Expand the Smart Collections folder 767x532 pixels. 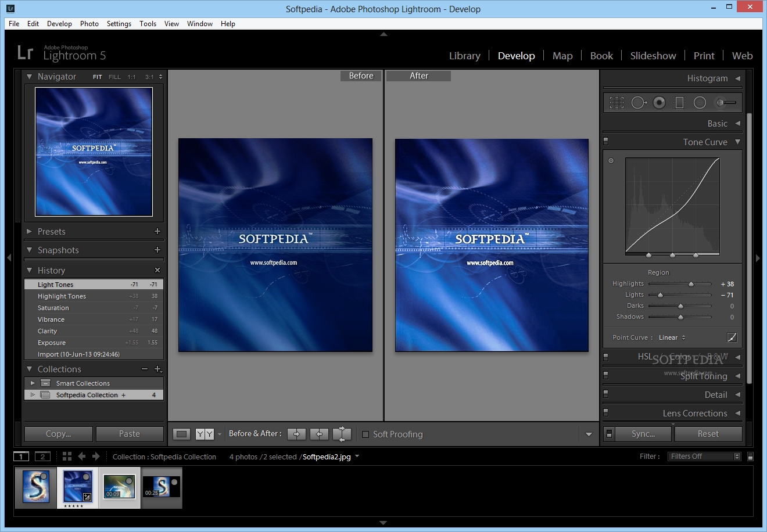click(x=33, y=383)
